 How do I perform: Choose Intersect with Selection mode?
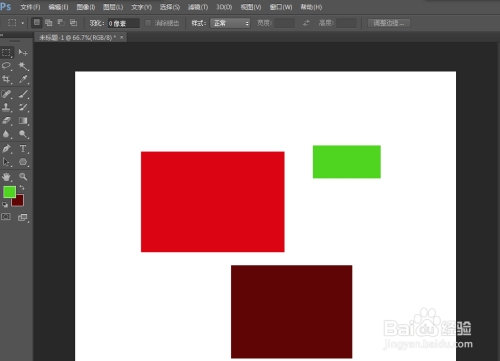(x=73, y=23)
